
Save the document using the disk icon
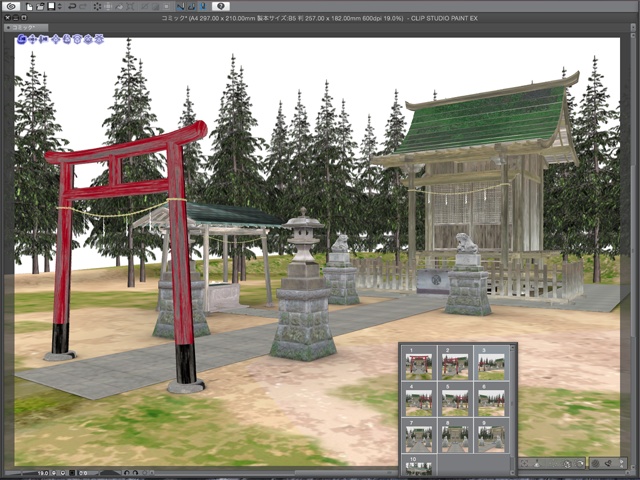coord(51,6)
